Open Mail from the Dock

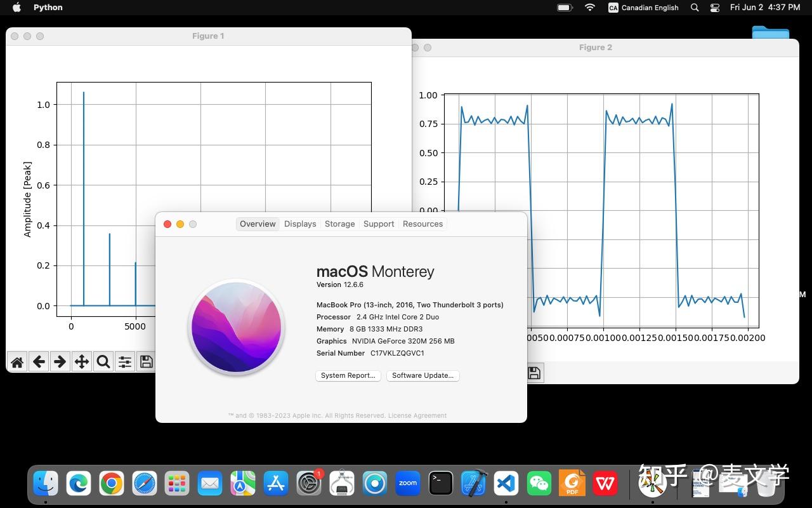(210, 484)
